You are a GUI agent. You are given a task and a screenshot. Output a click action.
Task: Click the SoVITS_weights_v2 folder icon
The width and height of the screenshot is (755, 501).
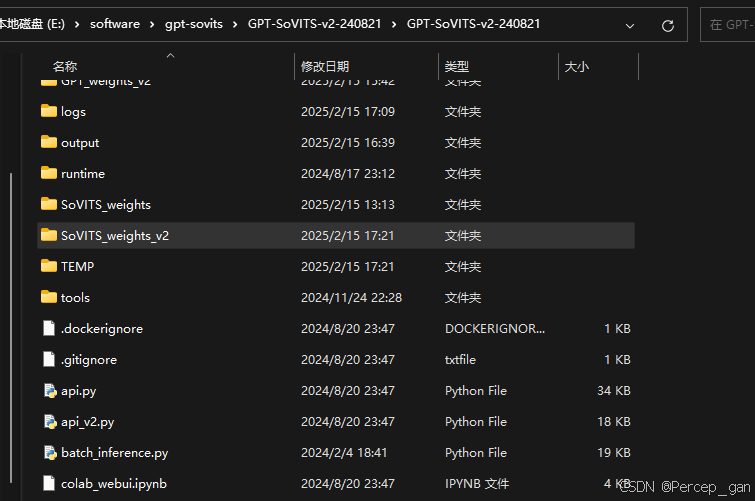(x=49, y=235)
